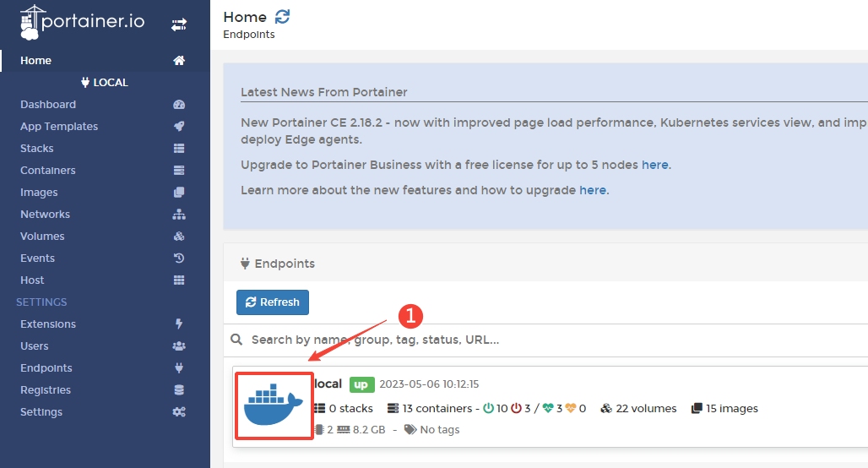Click the tags icon beside No tags
This screenshot has width=868, height=468.
410,430
